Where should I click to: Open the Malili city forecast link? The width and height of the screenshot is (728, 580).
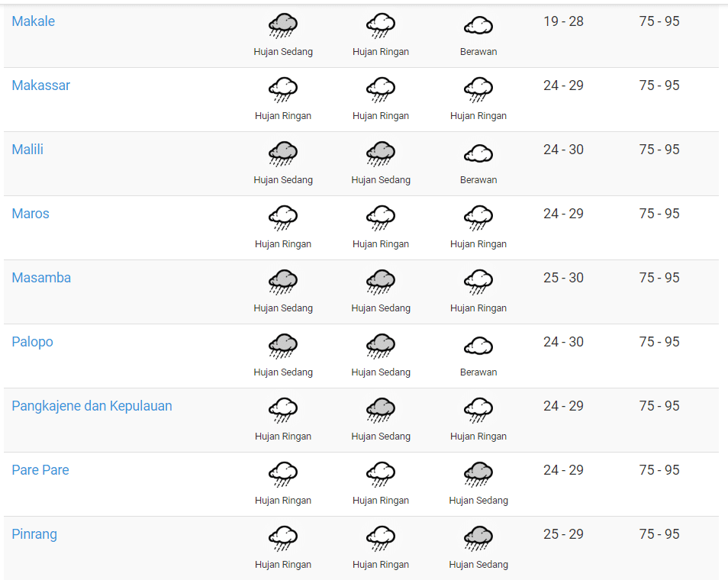pos(27,150)
